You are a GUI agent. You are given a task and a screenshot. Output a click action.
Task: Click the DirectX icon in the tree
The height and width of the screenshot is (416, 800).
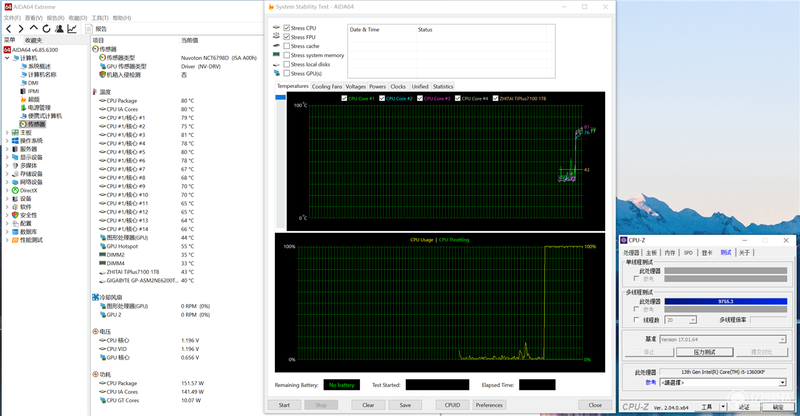coord(15,190)
